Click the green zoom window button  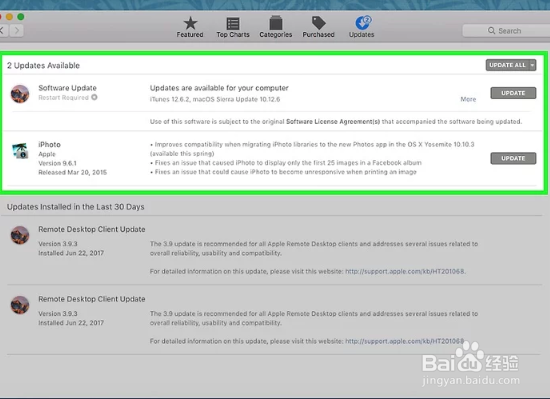(x=21, y=16)
